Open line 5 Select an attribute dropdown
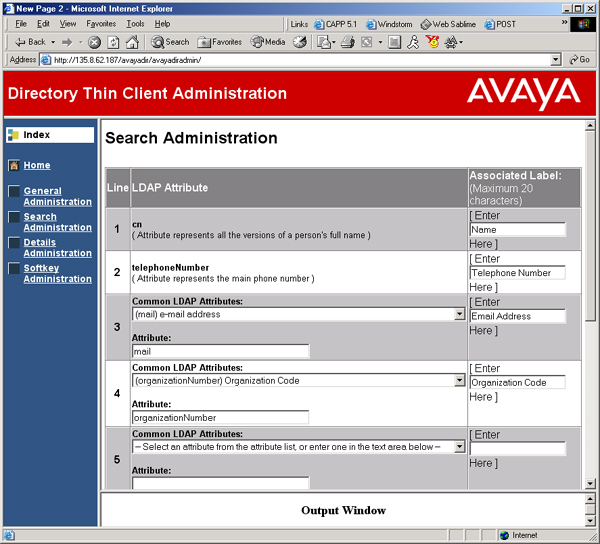Screen dimensions: 600x544 point(298,447)
